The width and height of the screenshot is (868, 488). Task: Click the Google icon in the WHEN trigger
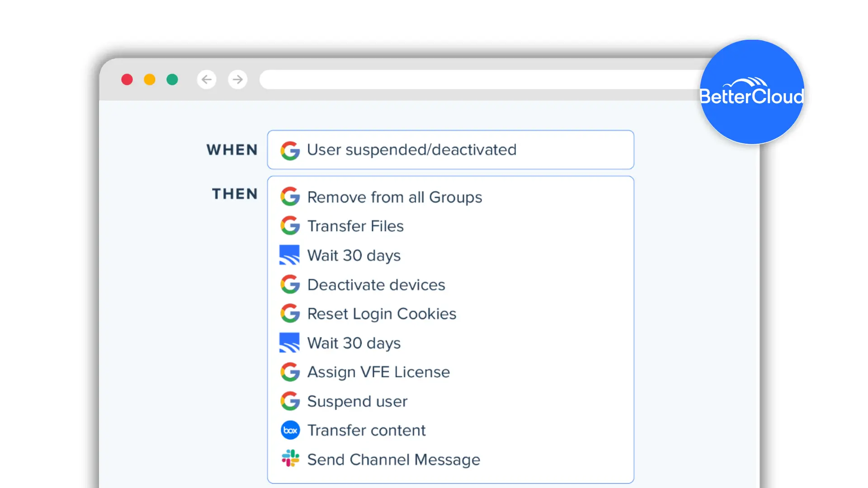(x=290, y=150)
